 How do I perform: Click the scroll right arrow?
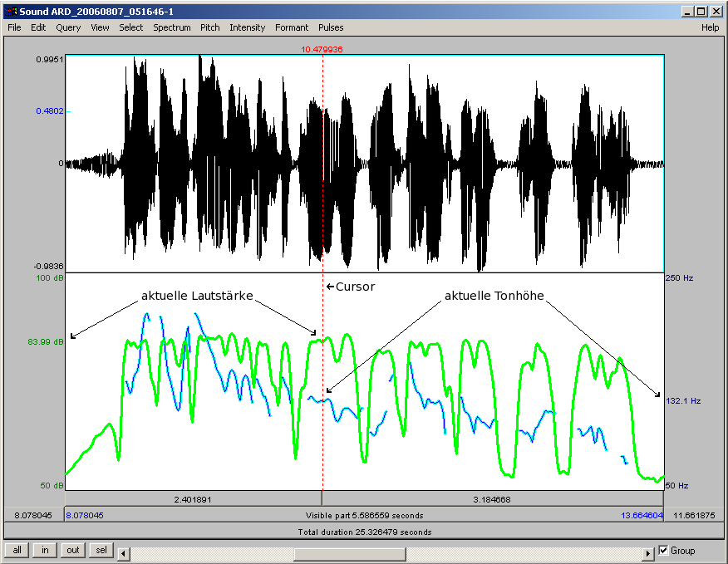(x=648, y=553)
